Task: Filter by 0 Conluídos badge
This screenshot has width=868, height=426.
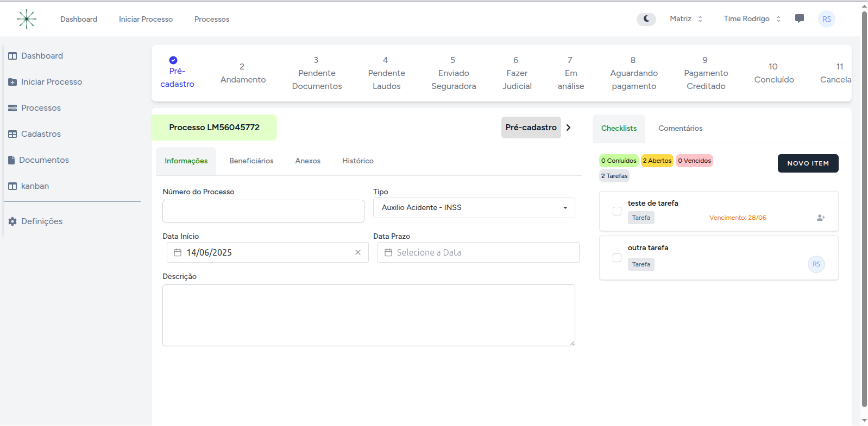Action: tap(619, 161)
